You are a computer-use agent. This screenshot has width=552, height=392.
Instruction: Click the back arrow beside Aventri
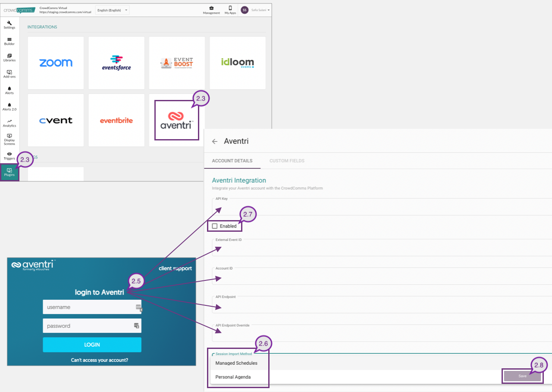point(215,141)
